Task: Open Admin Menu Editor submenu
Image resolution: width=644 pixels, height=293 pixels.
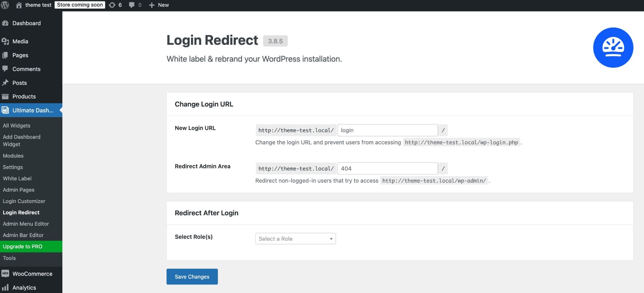Action: tap(26, 224)
